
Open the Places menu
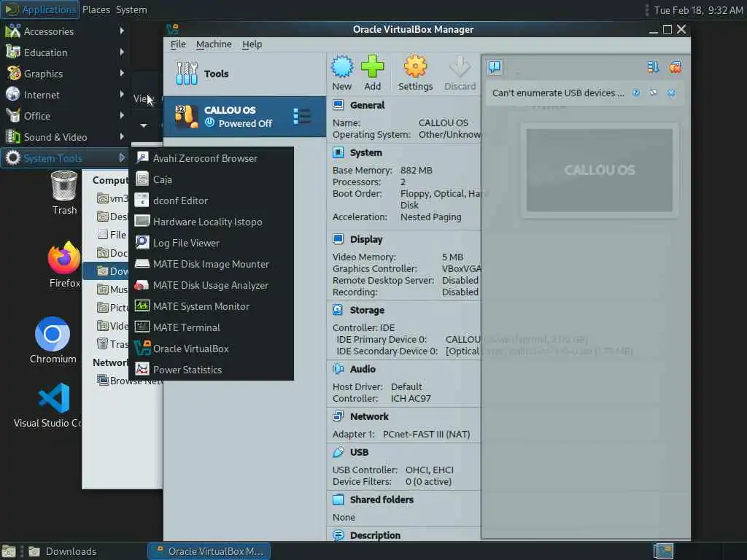coord(96,9)
